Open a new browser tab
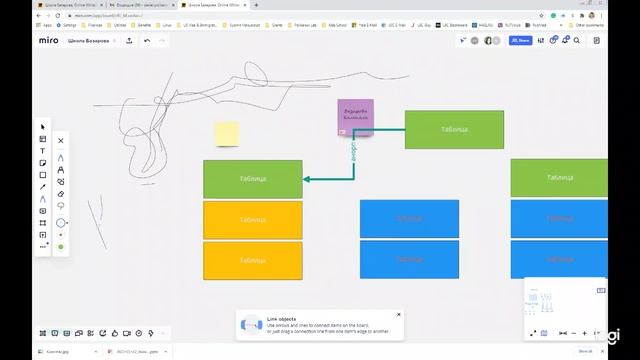Screen dimensions: 640x360 [256, 5]
